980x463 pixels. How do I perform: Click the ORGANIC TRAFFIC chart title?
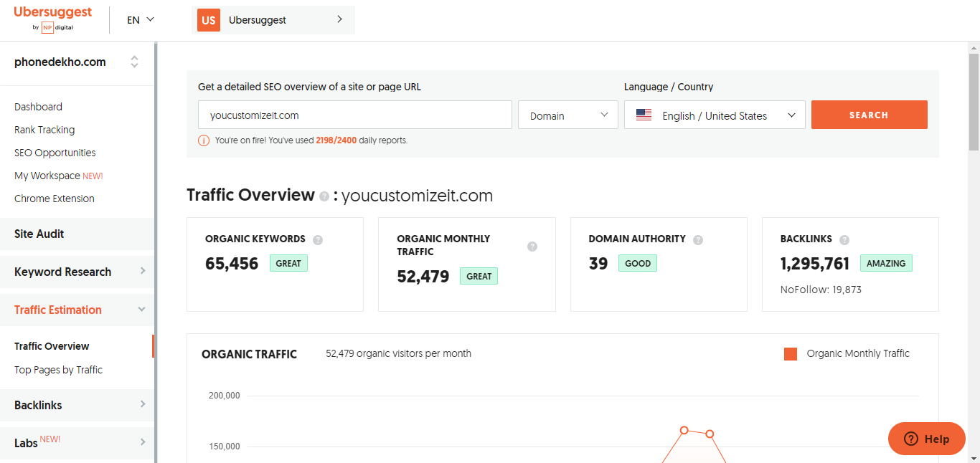coord(249,354)
